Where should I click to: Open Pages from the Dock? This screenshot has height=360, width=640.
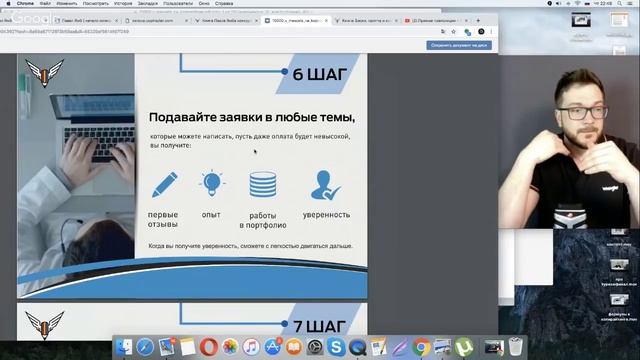pyautogui.click(x=379, y=347)
